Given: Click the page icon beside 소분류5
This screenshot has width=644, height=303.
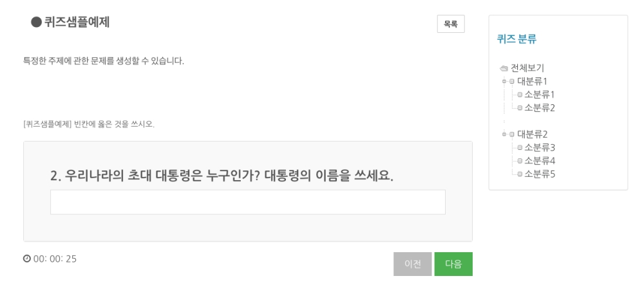Looking at the screenshot, I should point(520,174).
